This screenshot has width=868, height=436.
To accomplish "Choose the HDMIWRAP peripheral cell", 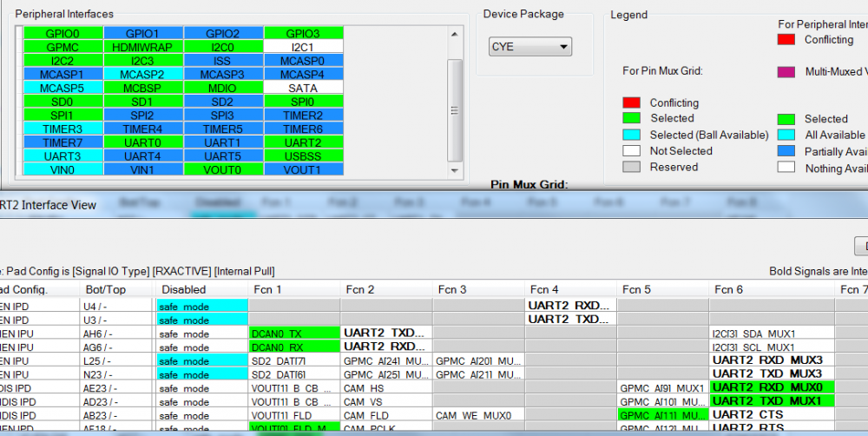I will click(142, 47).
